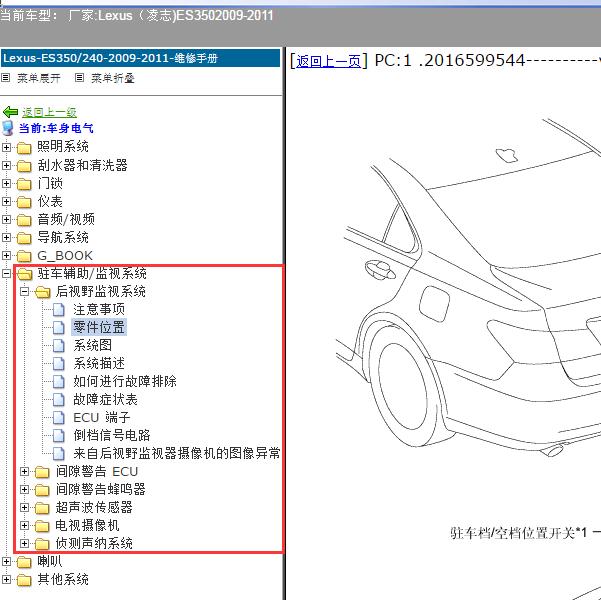Click the 导航系统 folder icon
The width and height of the screenshot is (601, 600).
(24, 238)
